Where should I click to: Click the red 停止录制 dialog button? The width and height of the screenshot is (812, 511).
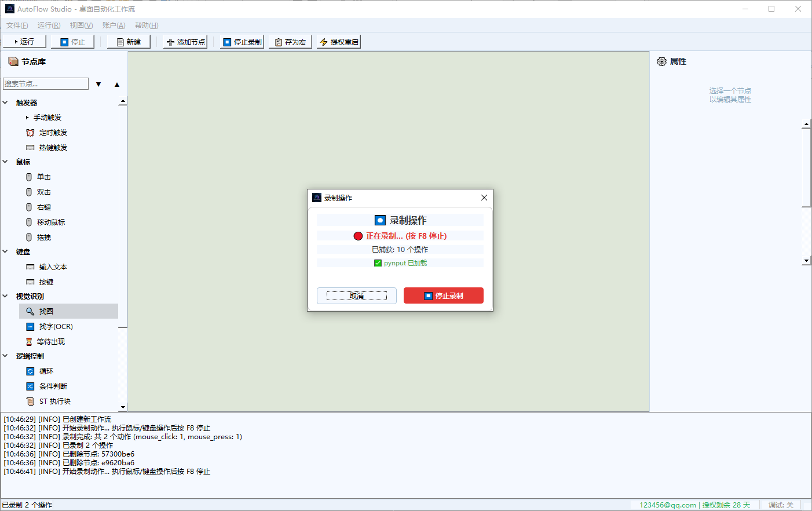point(444,295)
